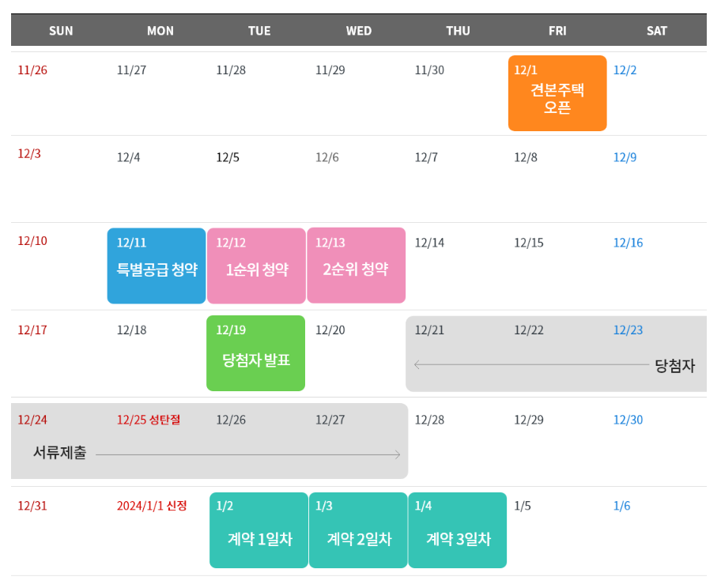The image size is (721, 588).
Task: Select the date 11/29
Action: (330, 70)
